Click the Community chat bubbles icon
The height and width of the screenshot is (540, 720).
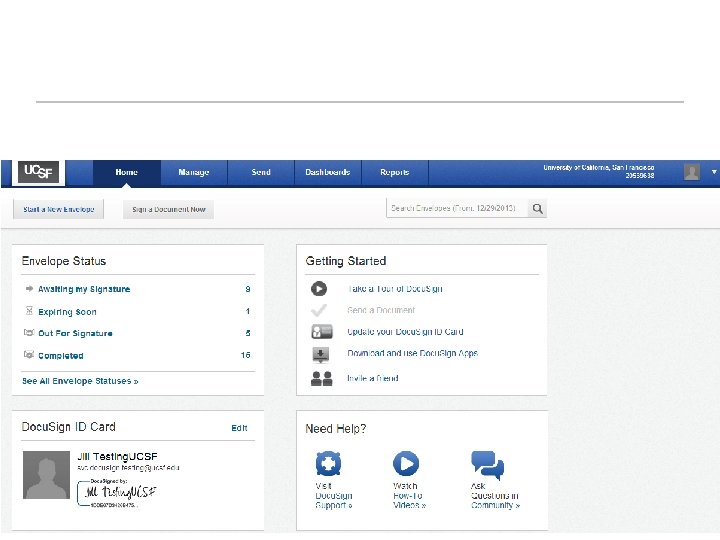click(x=487, y=464)
